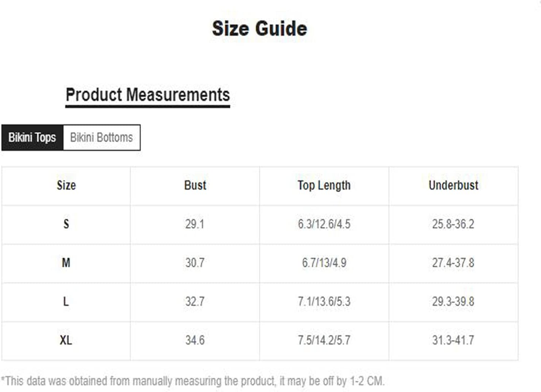Screen dimensions: 541x392
Task: Select the M size row label
Action: click(66, 263)
